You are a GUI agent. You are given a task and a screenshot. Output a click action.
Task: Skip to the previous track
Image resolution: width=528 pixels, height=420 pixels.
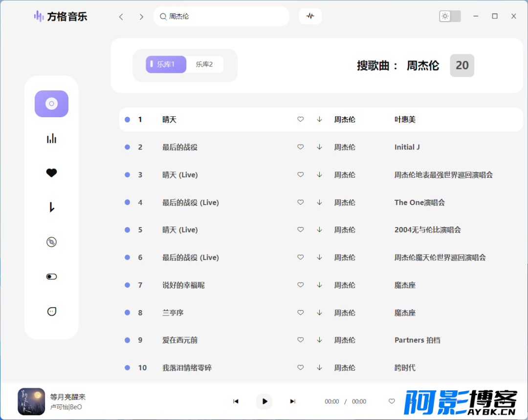(236, 401)
